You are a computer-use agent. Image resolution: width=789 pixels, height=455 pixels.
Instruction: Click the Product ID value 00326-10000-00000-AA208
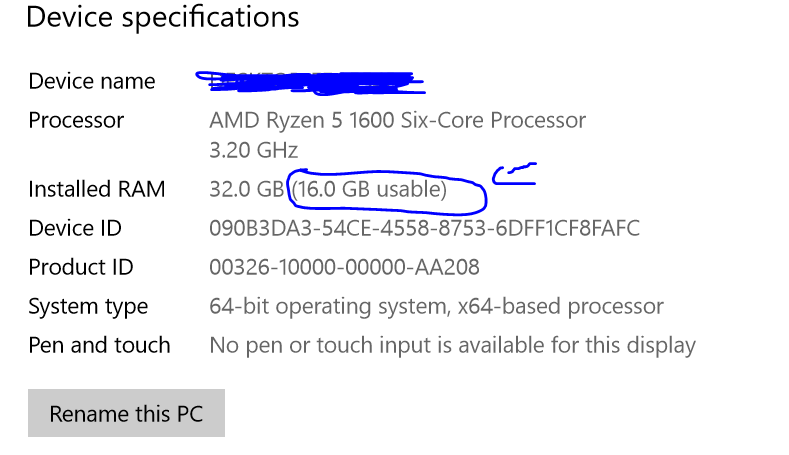[344, 267]
